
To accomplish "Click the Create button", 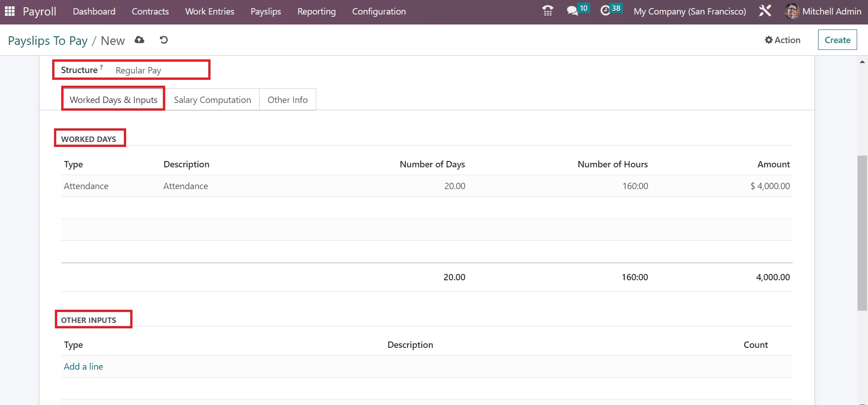I will 837,40.
